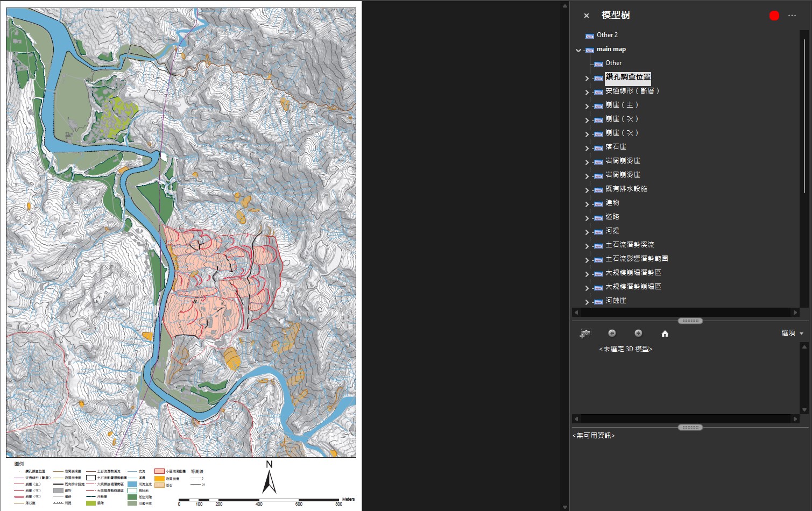Image resolution: width=812 pixels, height=511 pixels.
Task: Click the layer icon beside 土石流潛勢溪流
Action: (598, 245)
